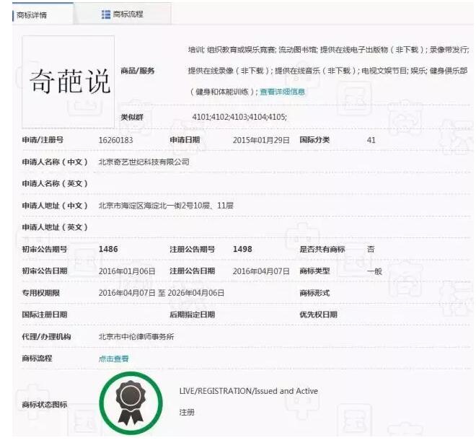This screenshot has width=476, height=448.
Task: Click the 国际分类 field label
Action: point(314,140)
